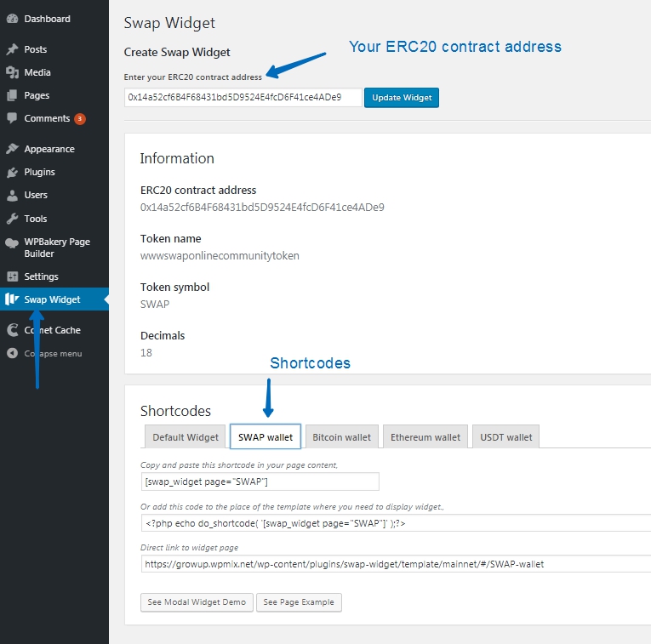Click the Comments speech bubble icon

tap(12, 118)
